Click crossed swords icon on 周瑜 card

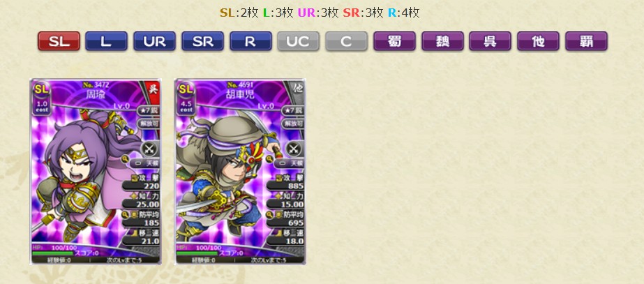[149, 149]
